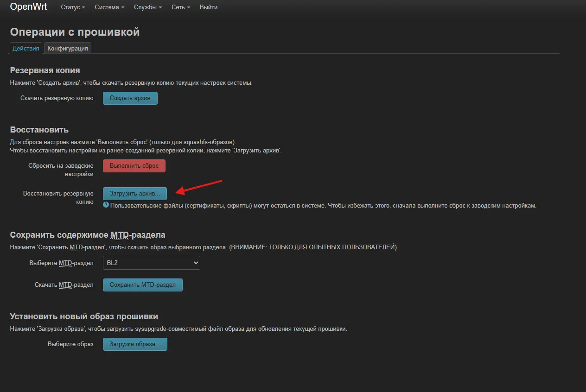Image resolution: width=586 pixels, height=392 pixels.
Task: Click the blue question mark help icon
Action: tap(106, 205)
